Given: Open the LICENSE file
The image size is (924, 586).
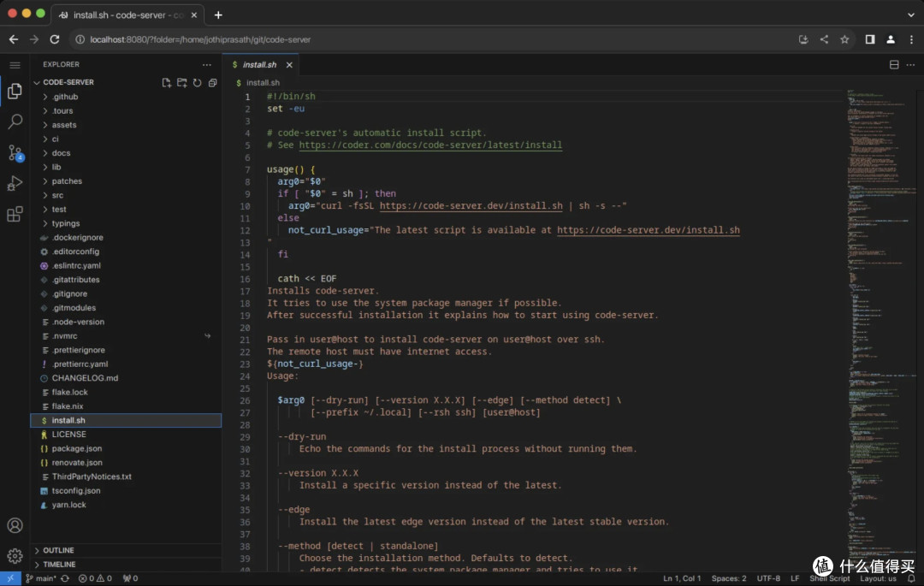Looking at the screenshot, I should click(x=126, y=435).
